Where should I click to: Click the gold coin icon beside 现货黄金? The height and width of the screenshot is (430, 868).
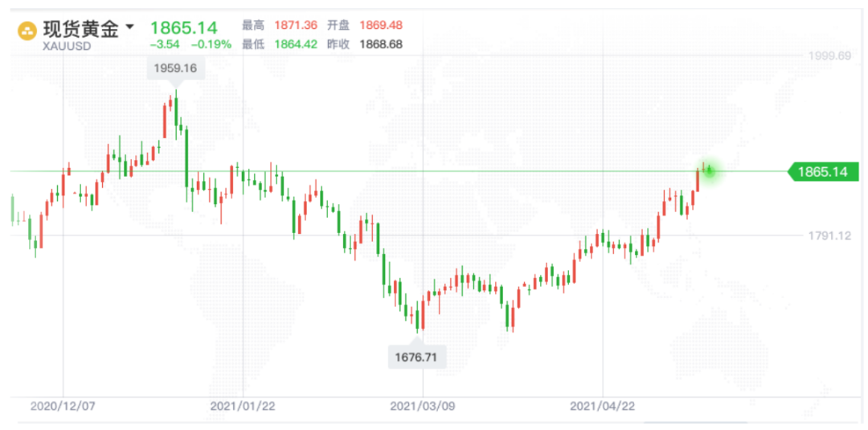(x=28, y=31)
